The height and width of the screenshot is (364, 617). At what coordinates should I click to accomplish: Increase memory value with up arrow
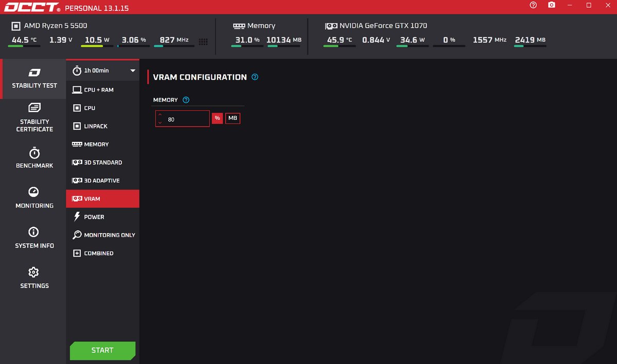(x=160, y=115)
